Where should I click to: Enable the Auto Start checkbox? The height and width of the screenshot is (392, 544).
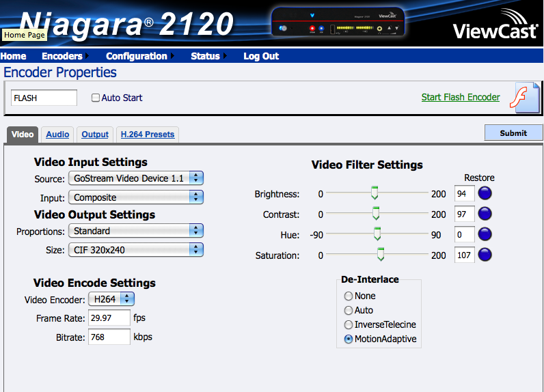coord(96,98)
